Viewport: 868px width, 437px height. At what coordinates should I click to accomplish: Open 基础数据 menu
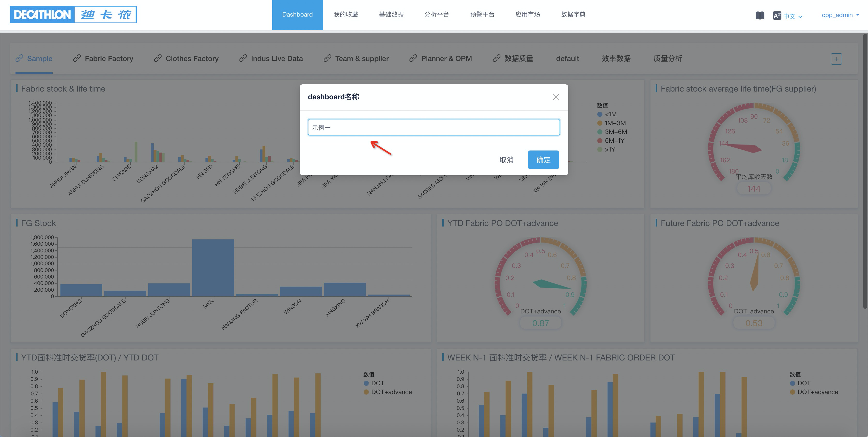tap(391, 14)
